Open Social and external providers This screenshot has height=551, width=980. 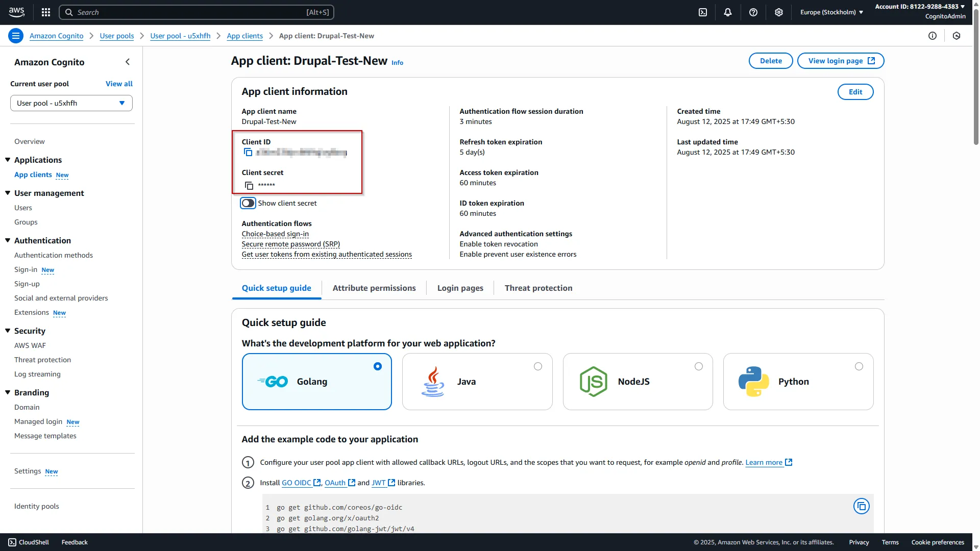click(61, 298)
